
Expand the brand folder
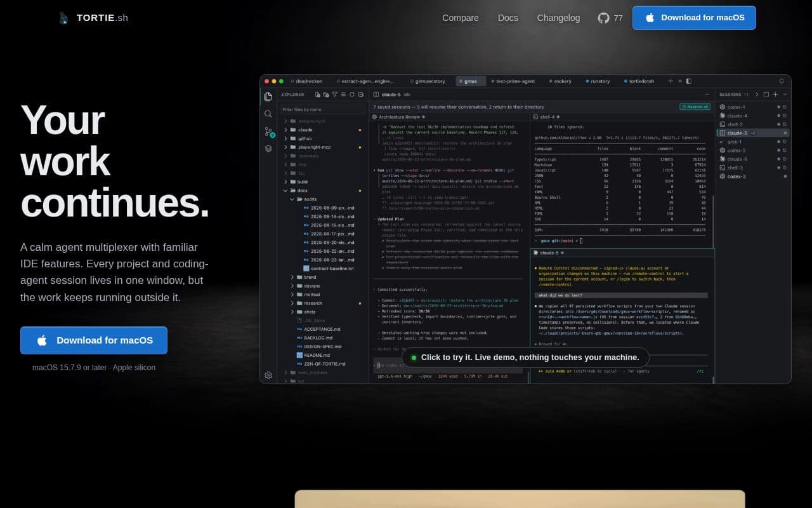[322, 277]
